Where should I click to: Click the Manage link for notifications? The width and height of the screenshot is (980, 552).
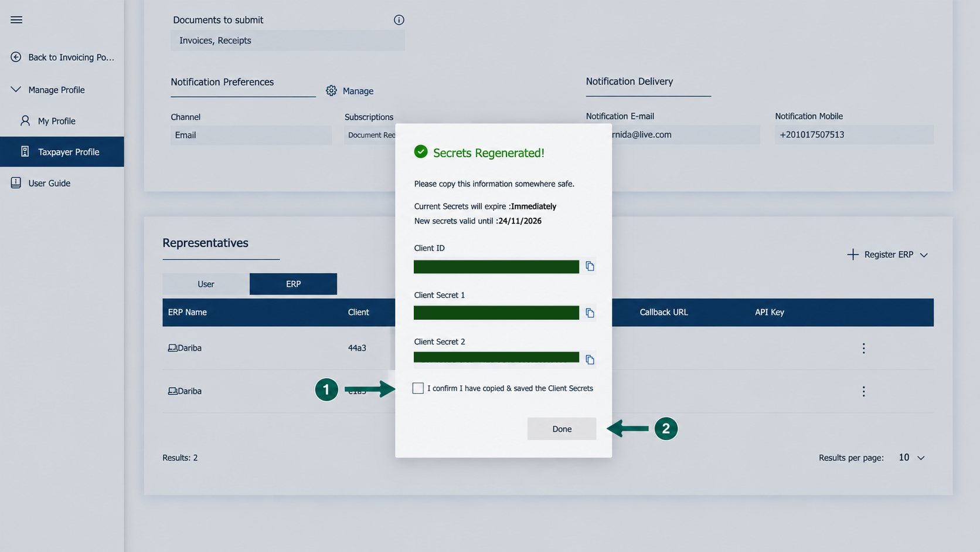(358, 91)
